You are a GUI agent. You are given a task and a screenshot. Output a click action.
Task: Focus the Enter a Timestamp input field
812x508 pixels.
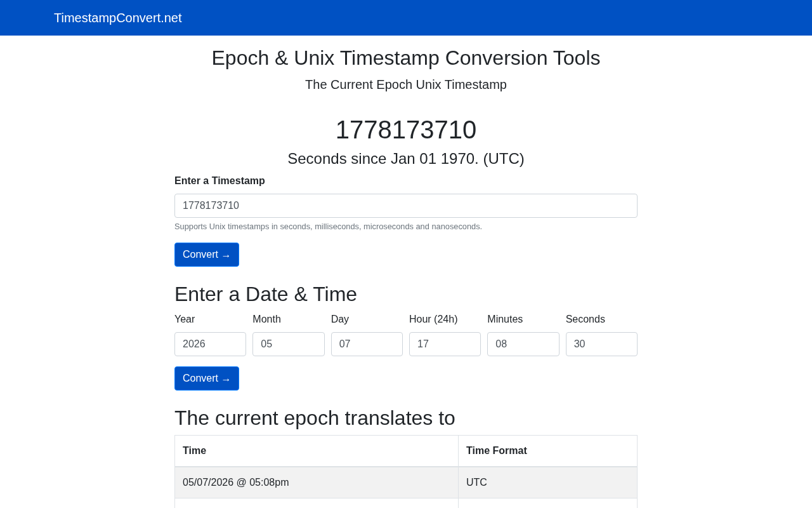406,206
